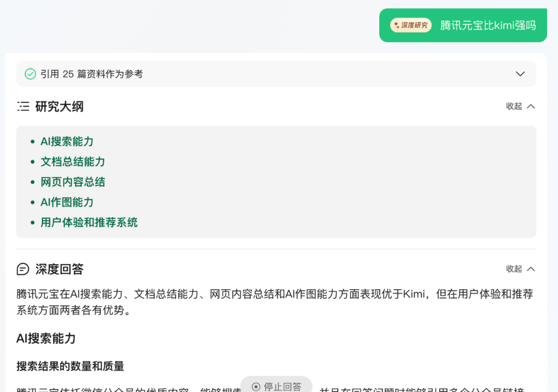Image resolution: width=558 pixels, height=392 pixels.
Task: Click the 停止回答 button
Action: [x=276, y=386]
